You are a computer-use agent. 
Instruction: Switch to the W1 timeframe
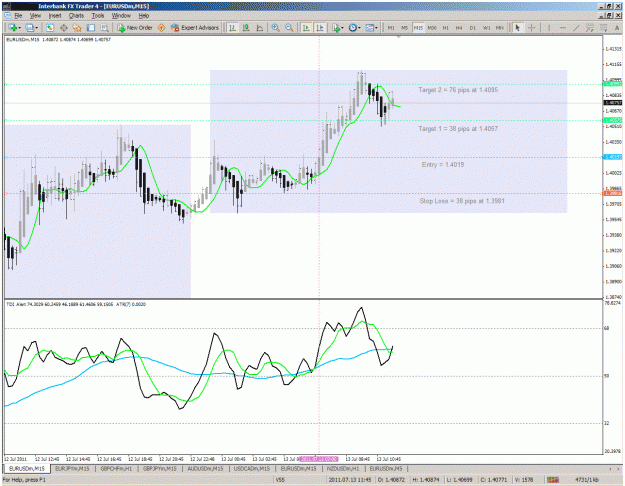click(487, 28)
